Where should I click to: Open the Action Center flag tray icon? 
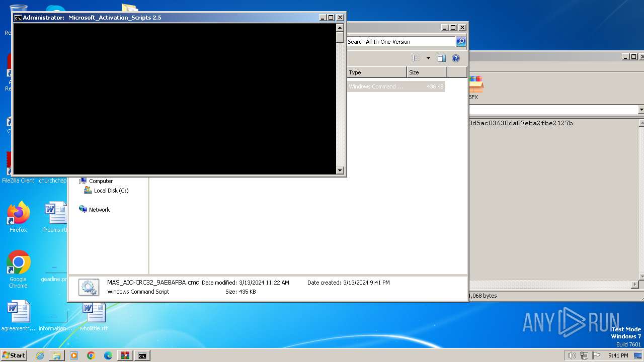[x=596, y=355]
